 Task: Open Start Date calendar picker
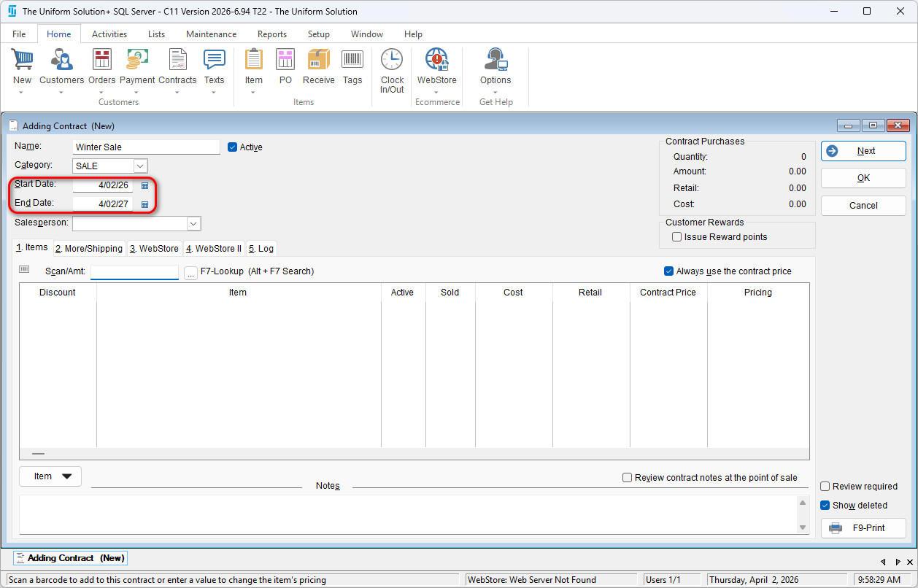[x=144, y=186]
